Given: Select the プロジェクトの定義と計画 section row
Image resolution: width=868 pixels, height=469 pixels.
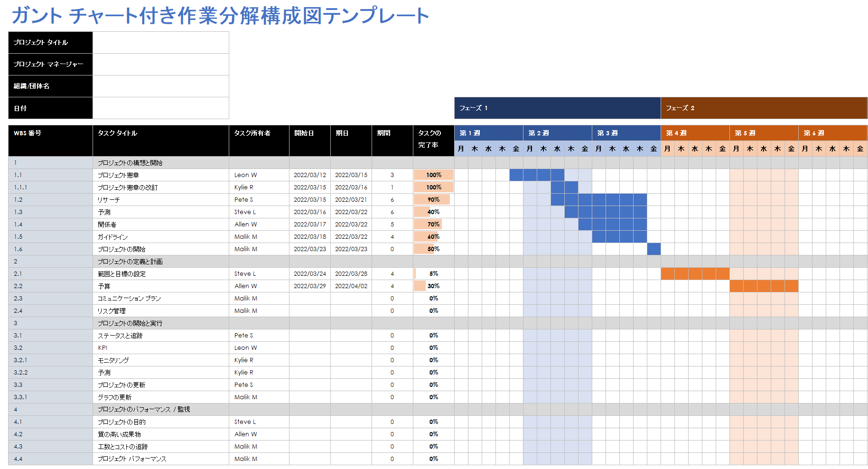Looking at the screenshot, I should tap(438, 262).
